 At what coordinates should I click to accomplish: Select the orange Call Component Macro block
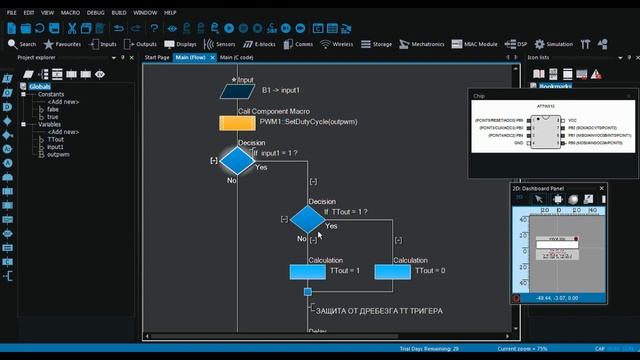[x=238, y=123]
